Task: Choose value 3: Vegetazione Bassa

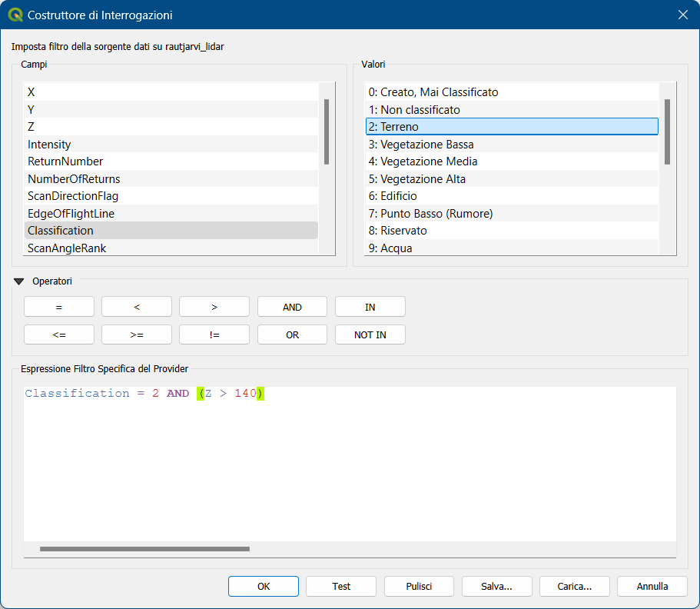Action: click(512, 145)
